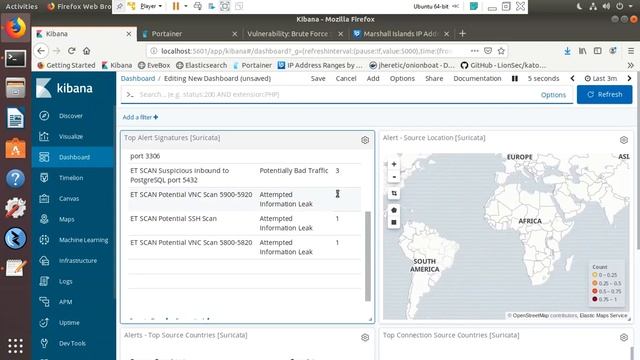This screenshot has height=360, width=640.
Task: Open Elasticsearch bookmark
Action: coord(201,65)
